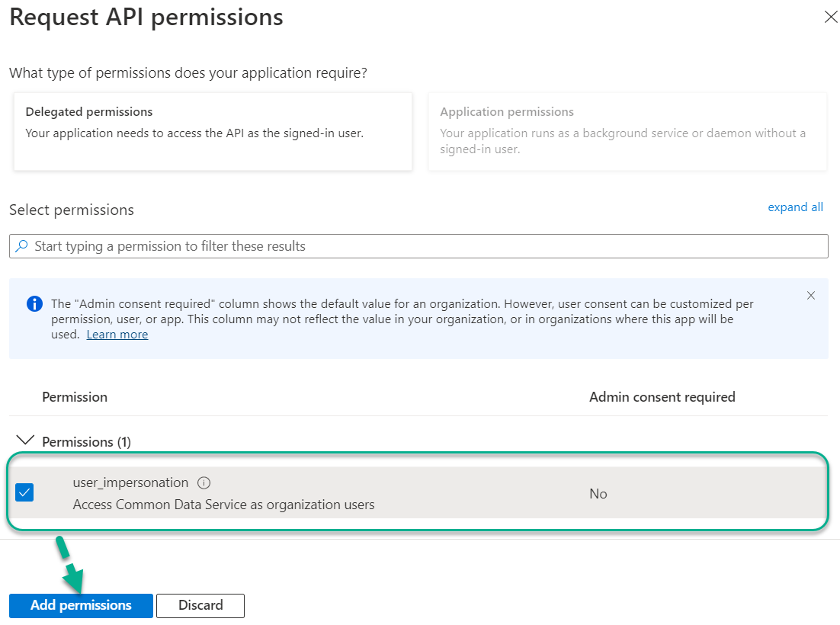
Task: Uncheck the user_impersonation permission checkbox
Action: pyautogui.click(x=24, y=492)
